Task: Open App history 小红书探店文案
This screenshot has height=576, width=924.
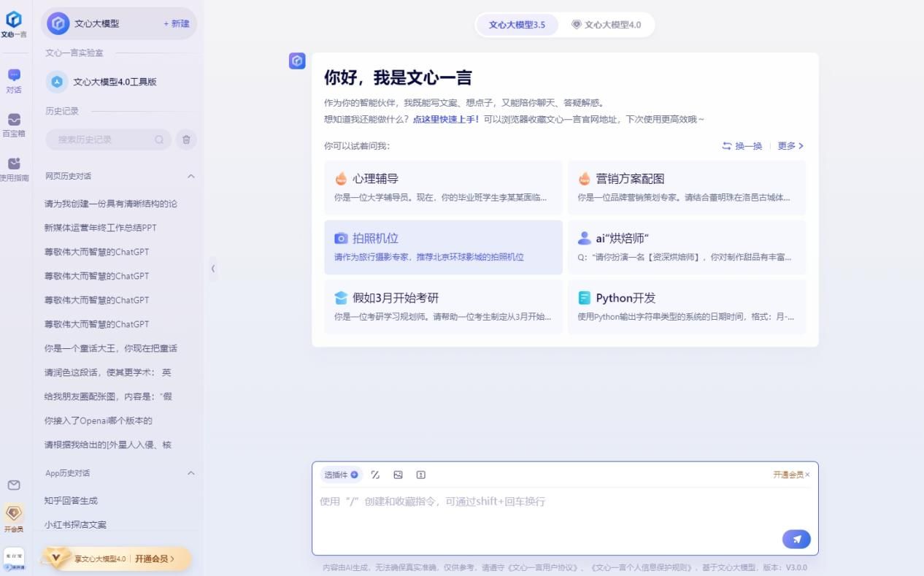Action: (75, 525)
